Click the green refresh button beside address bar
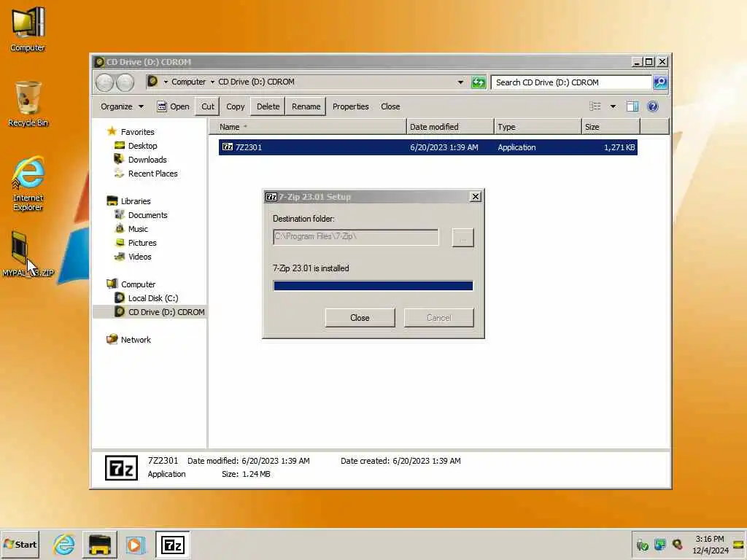Viewport: 747px width, 560px height. [479, 82]
